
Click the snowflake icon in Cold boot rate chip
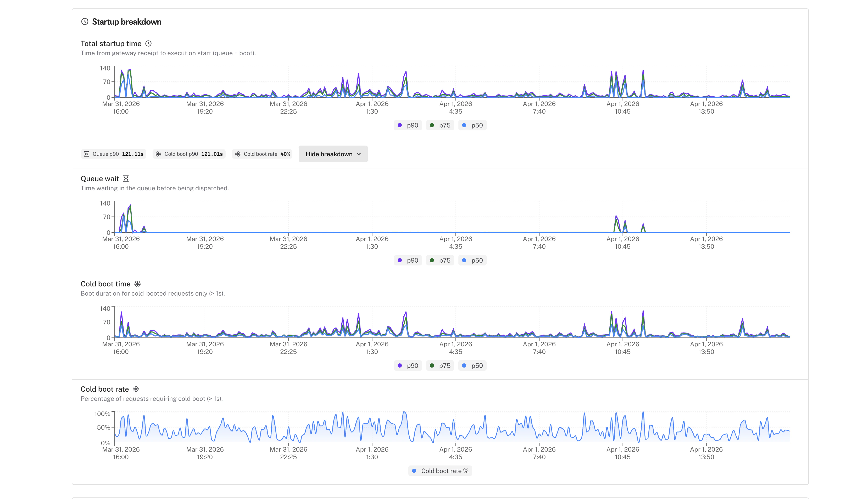pos(237,154)
